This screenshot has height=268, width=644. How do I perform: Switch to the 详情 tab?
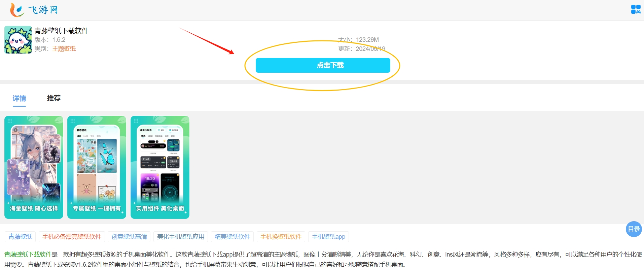pos(19,98)
